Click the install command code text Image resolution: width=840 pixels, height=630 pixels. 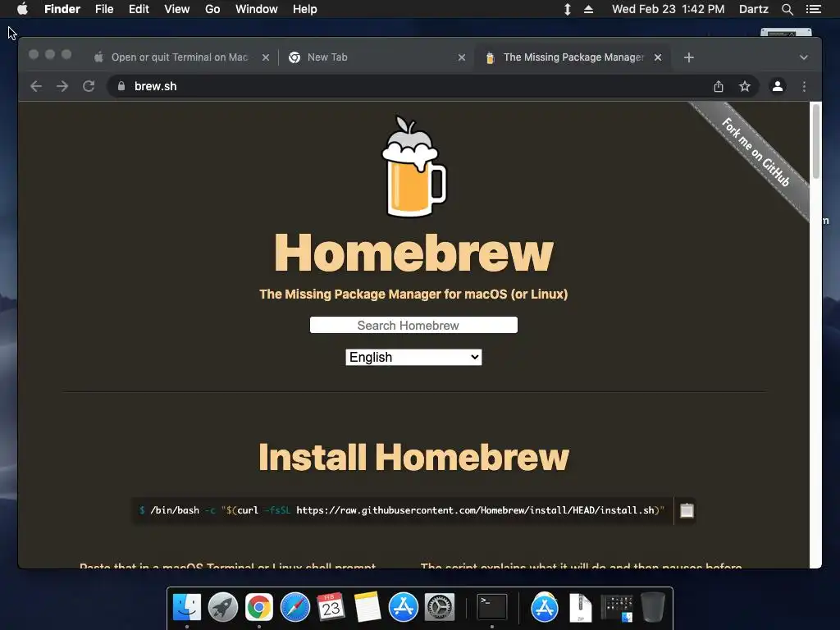(x=402, y=510)
